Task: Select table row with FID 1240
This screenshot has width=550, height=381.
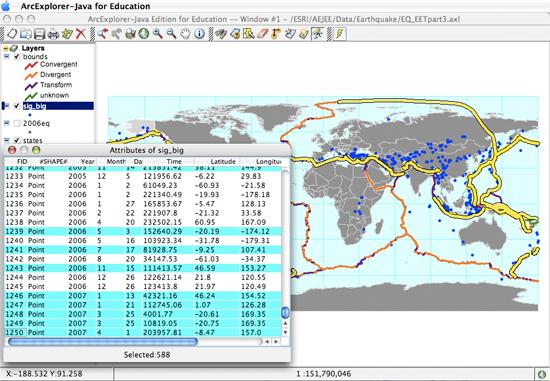Action: 143,241
